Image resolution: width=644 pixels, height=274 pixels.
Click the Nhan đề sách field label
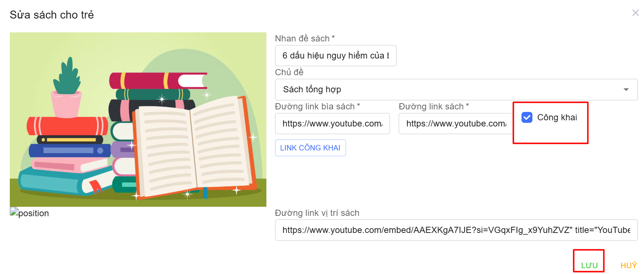305,39
